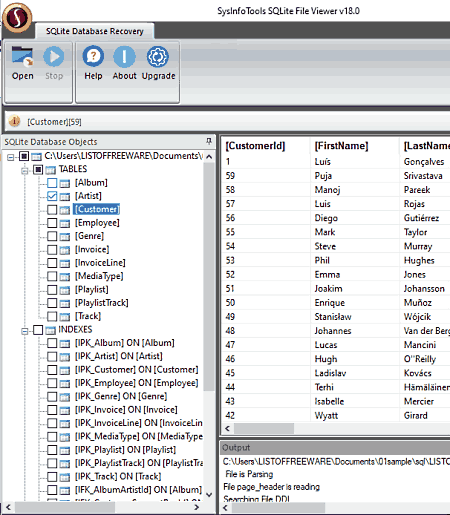Collapse the TABLES tree node

pyautogui.click(x=24, y=171)
